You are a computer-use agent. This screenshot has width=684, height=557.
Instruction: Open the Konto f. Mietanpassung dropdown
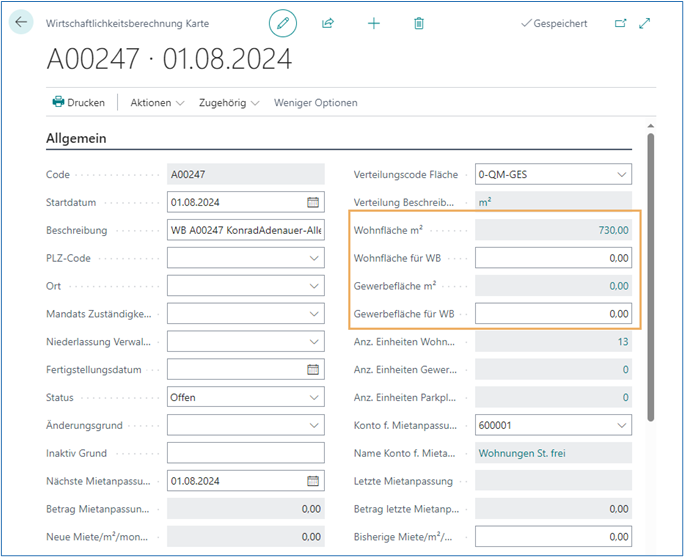[x=620, y=425]
